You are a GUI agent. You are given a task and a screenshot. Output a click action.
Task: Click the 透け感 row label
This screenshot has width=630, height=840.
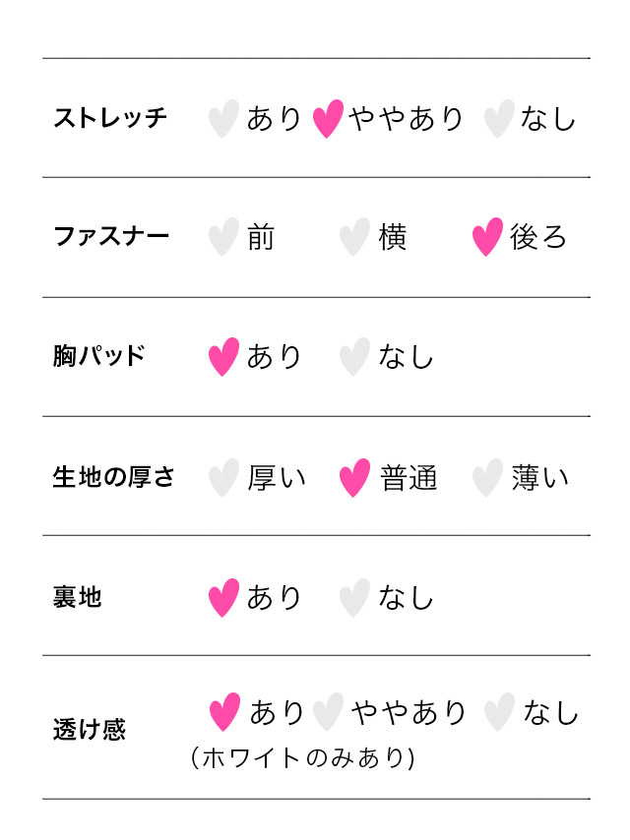(x=89, y=731)
